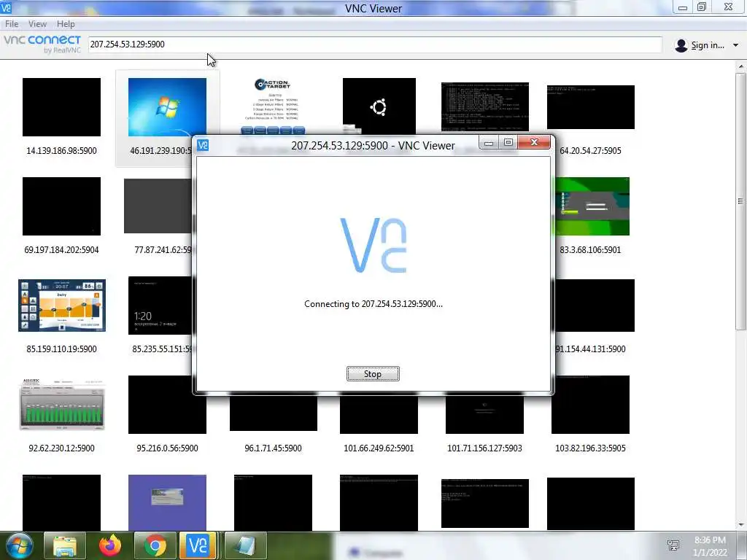Open the Help menu
The height and width of the screenshot is (560, 747).
(x=66, y=24)
